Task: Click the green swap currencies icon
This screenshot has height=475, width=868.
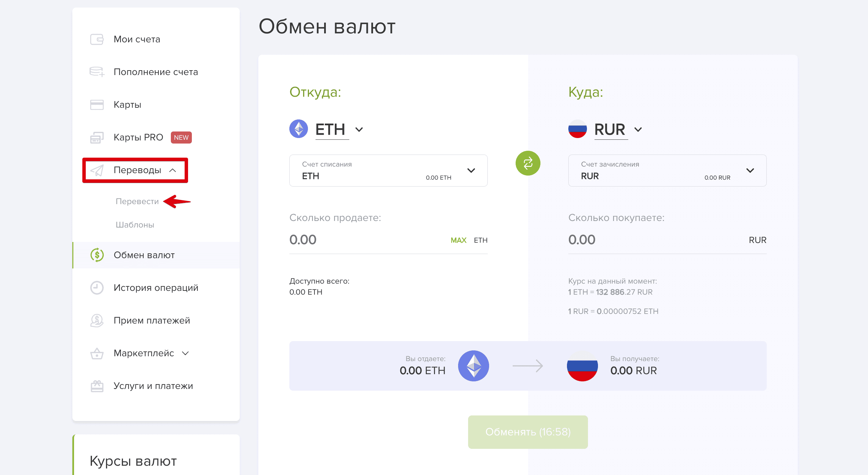Action: click(x=528, y=163)
